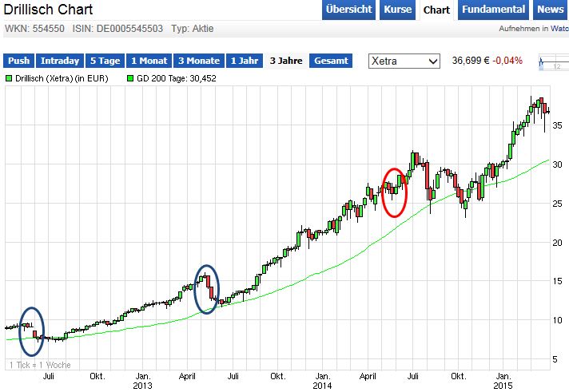Click the green GD 200 Tage legend swatch
The height and width of the screenshot is (392, 569).
[x=130, y=78]
